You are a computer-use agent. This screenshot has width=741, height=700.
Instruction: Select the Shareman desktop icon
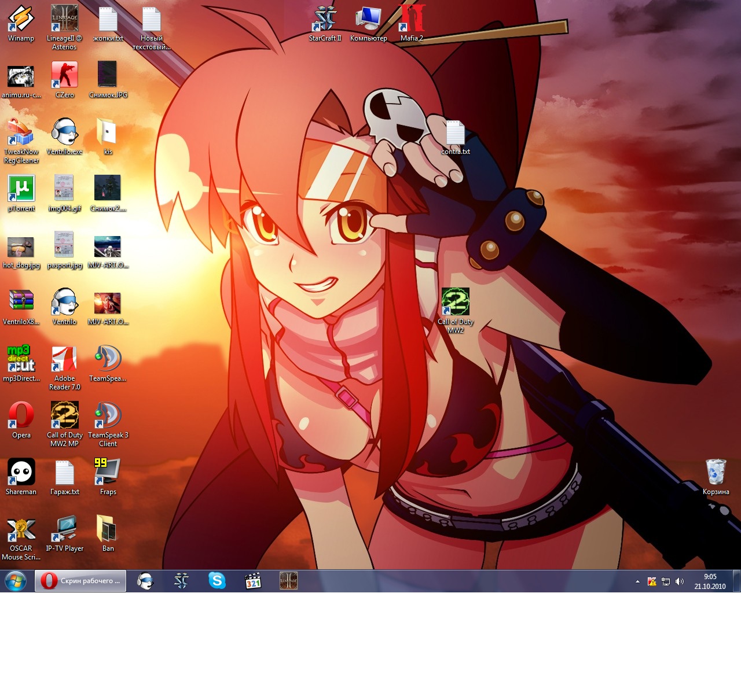pyautogui.click(x=21, y=473)
